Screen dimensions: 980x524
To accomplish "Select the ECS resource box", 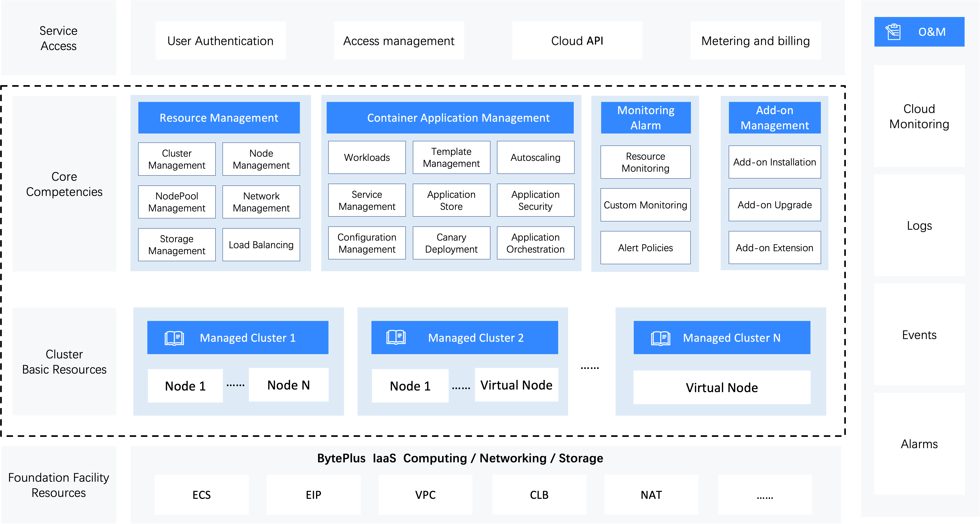I will point(202,494).
